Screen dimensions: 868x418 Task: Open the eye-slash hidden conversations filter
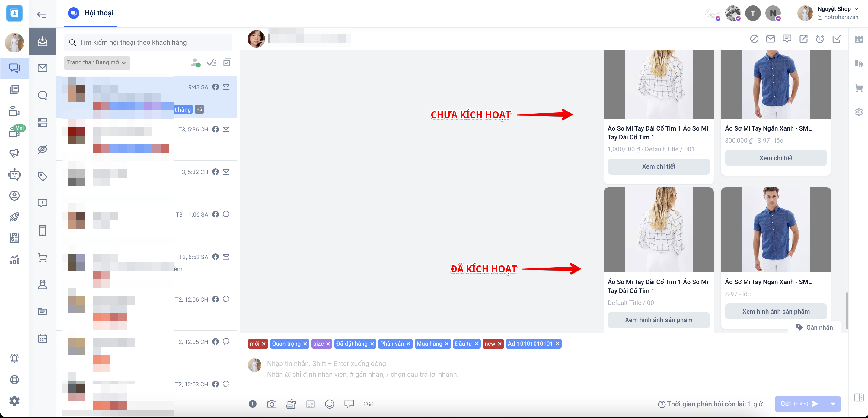pos(43,149)
